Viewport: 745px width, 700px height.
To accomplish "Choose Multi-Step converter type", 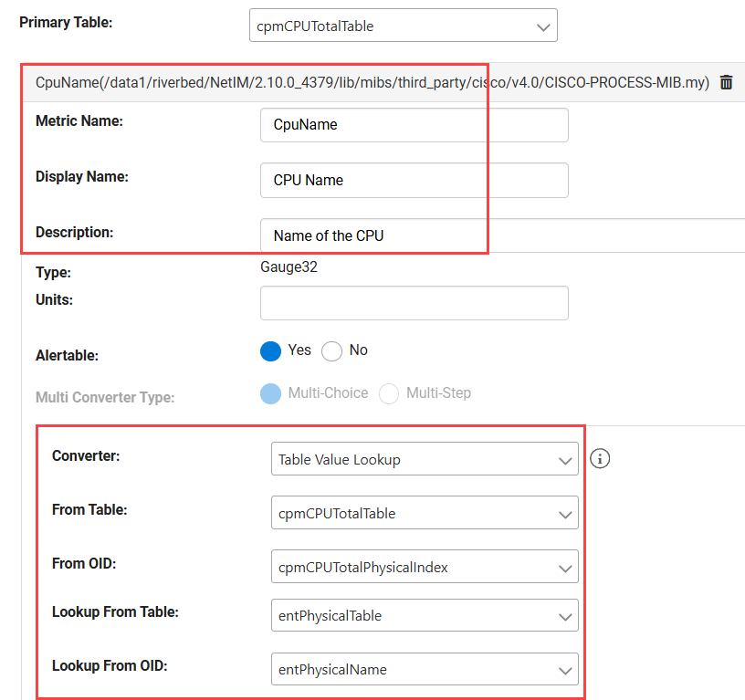I will click(x=390, y=393).
